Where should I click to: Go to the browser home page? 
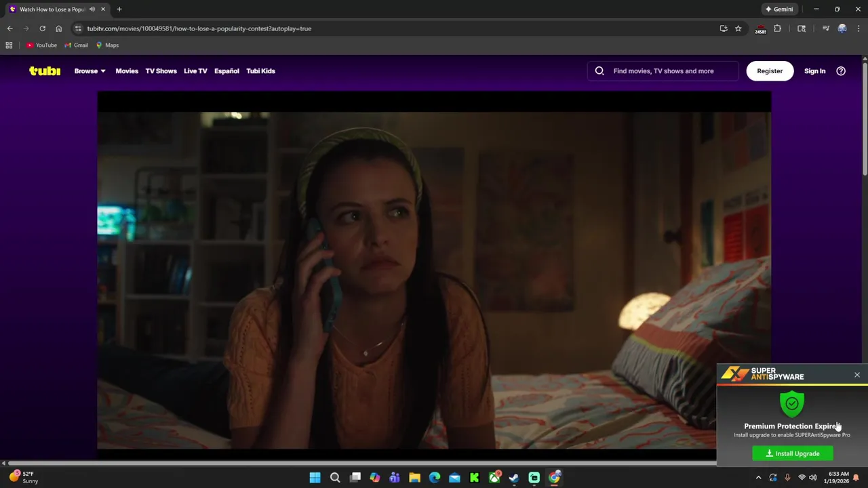pos(58,28)
